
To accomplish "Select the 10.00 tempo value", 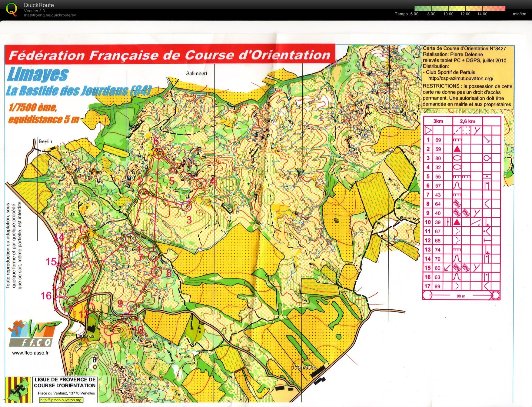I will [x=448, y=14].
